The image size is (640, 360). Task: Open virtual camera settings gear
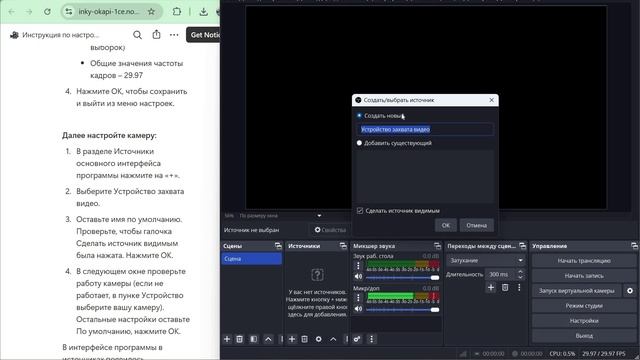[x=630, y=291]
